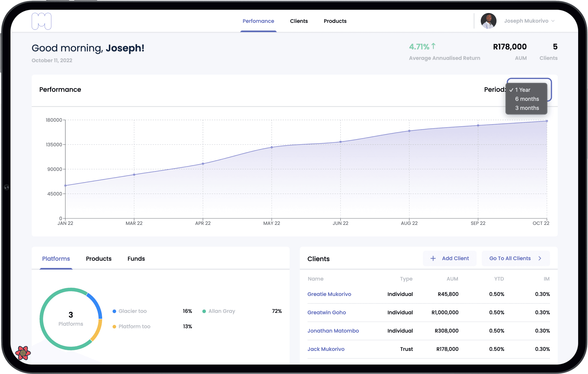The height and width of the screenshot is (374, 588).
Task: Click the Add Client button
Action: click(450, 258)
